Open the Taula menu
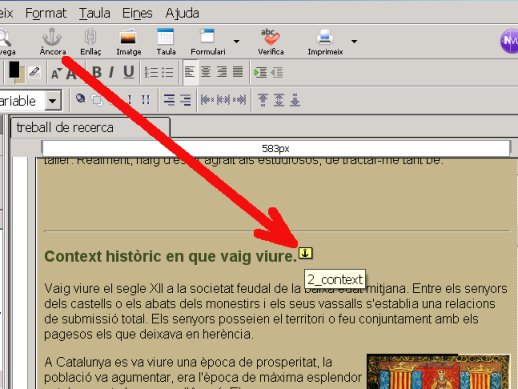This screenshot has height=389, width=518. (95, 13)
